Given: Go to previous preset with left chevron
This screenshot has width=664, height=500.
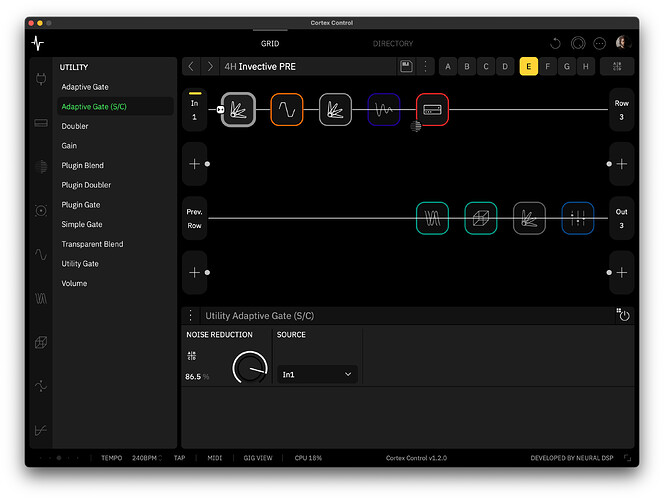Looking at the screenshot, I should click(x=191, y=66).
